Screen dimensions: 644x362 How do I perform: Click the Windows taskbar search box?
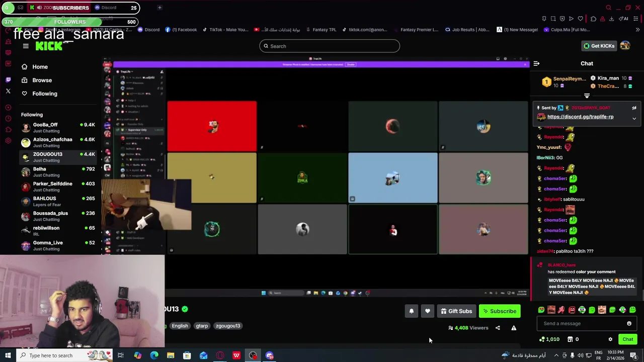[65, 355]
